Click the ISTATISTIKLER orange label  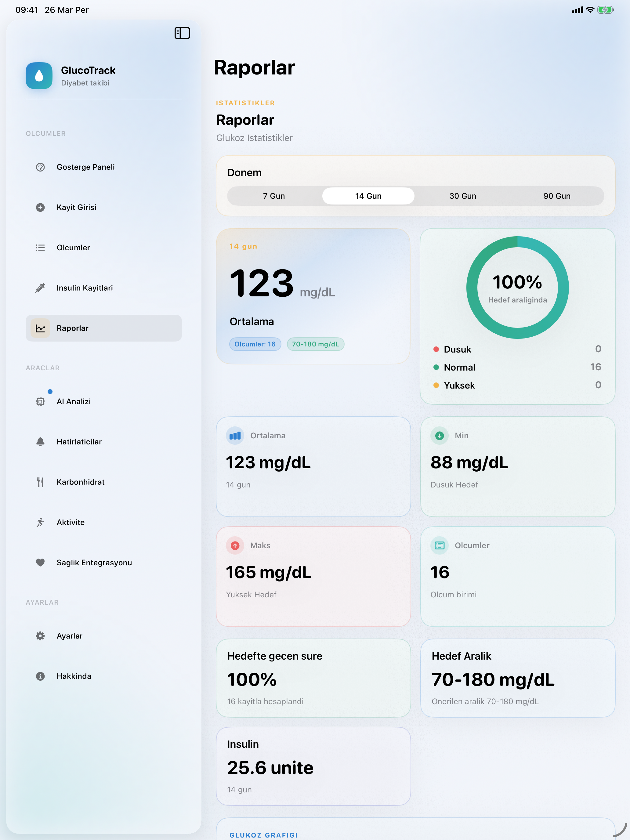tap(245, 103)
